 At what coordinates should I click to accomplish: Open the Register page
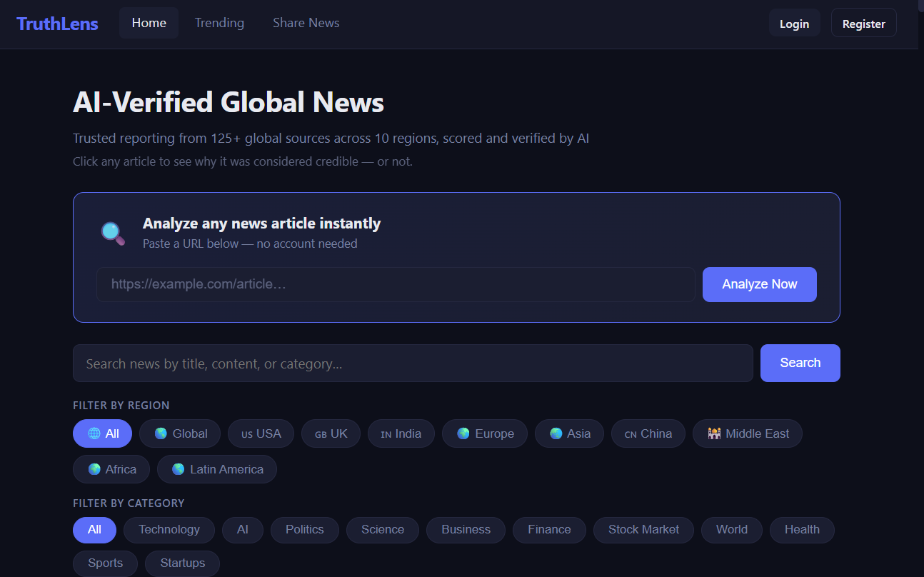[863, 24]
